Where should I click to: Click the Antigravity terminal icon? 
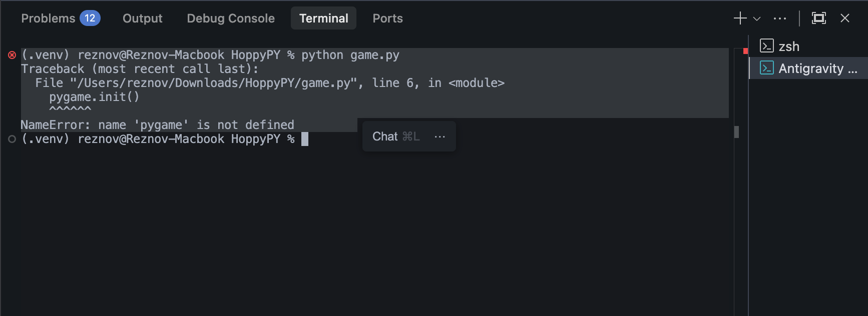(766, 68)
